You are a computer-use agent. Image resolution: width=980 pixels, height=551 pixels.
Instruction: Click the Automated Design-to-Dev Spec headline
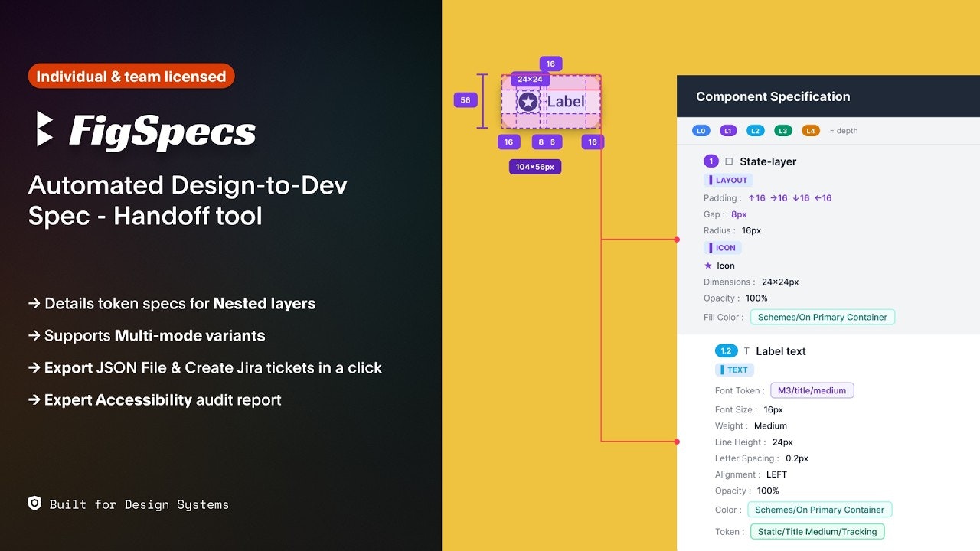tap(188, 201)
